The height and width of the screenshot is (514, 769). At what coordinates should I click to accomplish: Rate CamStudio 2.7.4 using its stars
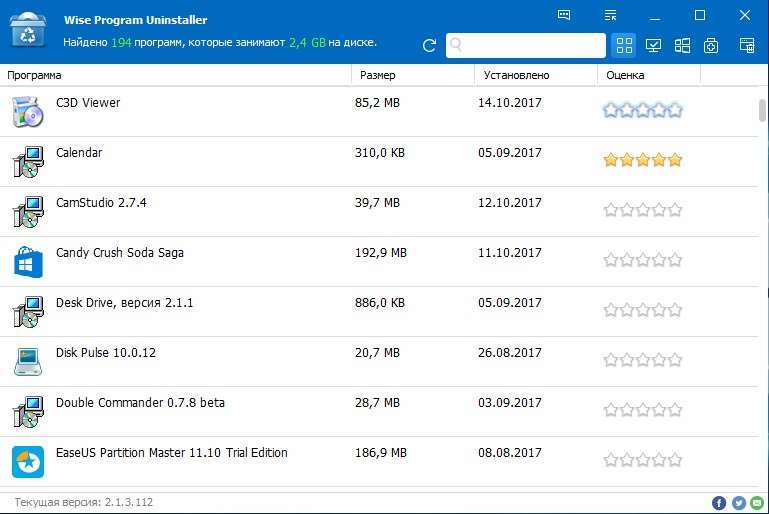pyautogui.click(x=642, y=210)
